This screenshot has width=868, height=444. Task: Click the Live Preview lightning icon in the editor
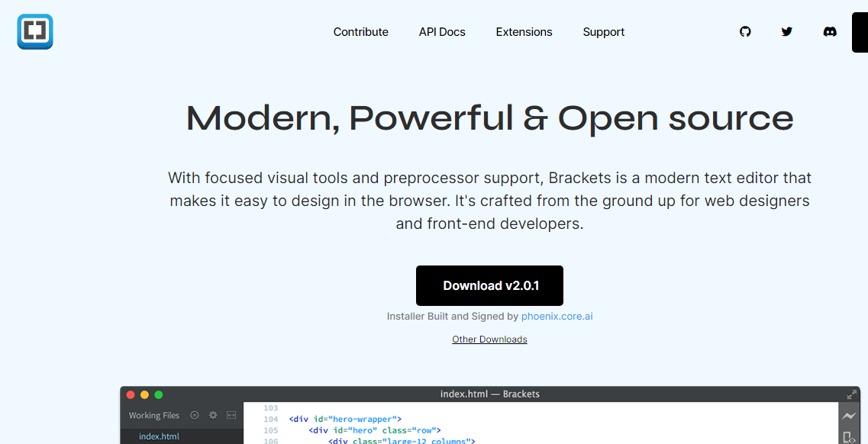click(x=849, y=416)
